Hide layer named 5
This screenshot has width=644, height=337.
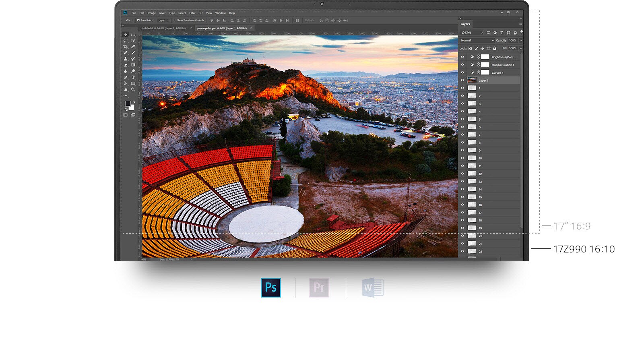[462, 119]
